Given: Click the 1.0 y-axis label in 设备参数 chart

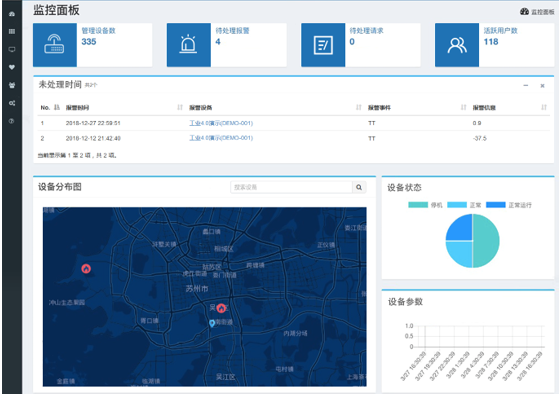Looking at the screenshot, I should tap(409, 326).
